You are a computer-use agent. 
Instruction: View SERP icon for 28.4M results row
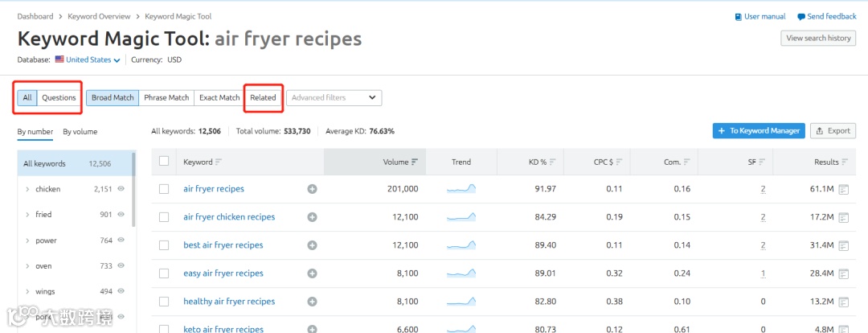pos(844,274)
